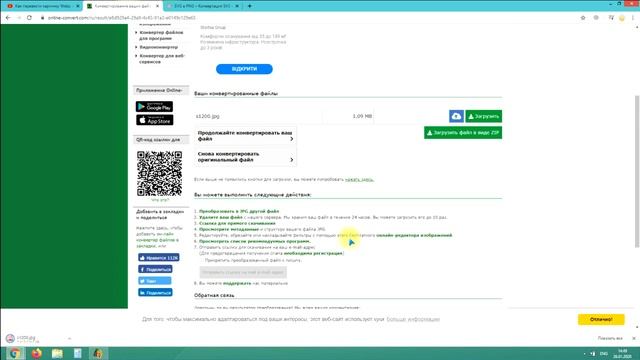Open Firefox from the taskbar

click(36, 353)
